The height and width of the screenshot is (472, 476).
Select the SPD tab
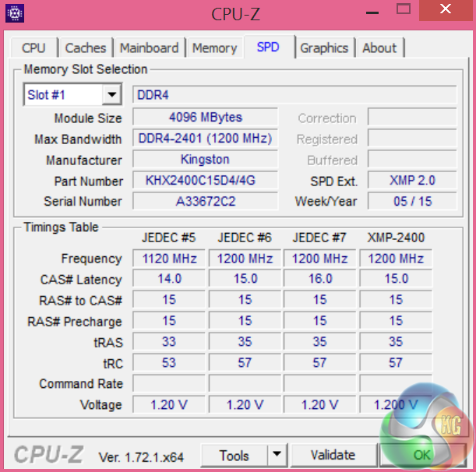(268, 47)
